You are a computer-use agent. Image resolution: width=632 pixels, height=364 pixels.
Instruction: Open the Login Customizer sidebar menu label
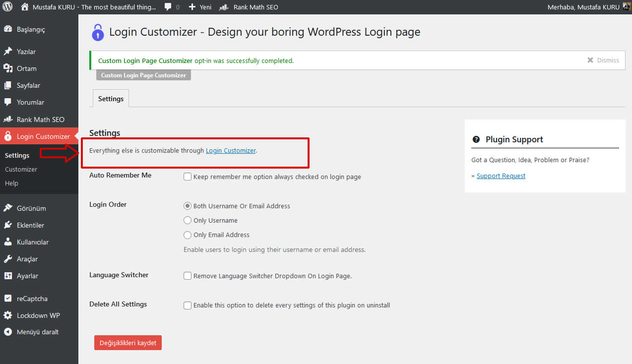pyautogui.click(x=44, y=136)
